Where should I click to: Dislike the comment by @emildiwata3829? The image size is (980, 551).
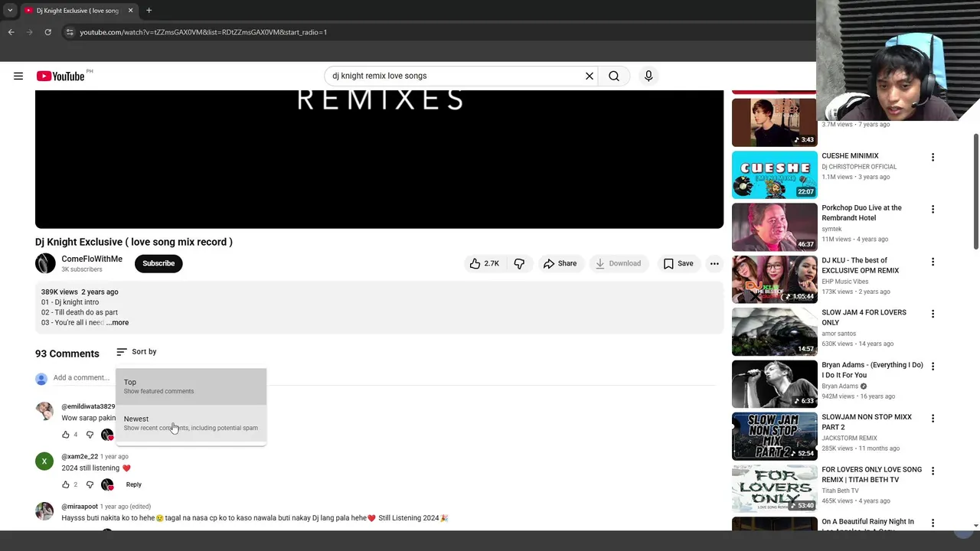[90, 435]
